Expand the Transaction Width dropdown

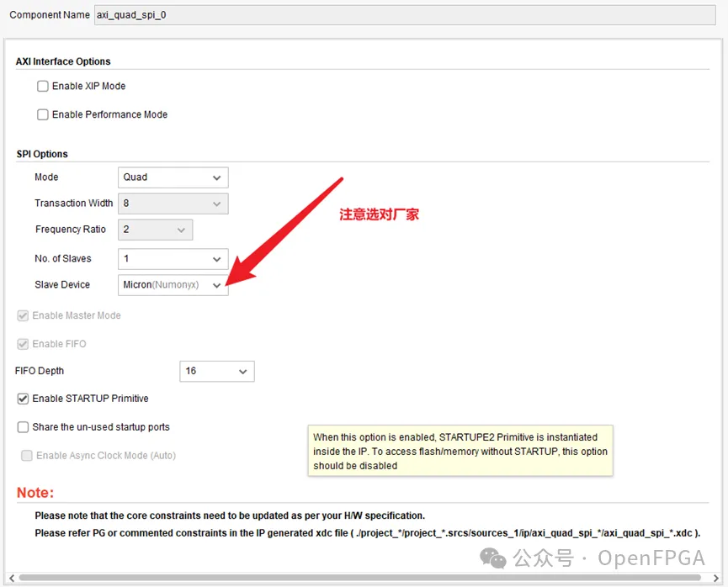click(x=173, y=204)
